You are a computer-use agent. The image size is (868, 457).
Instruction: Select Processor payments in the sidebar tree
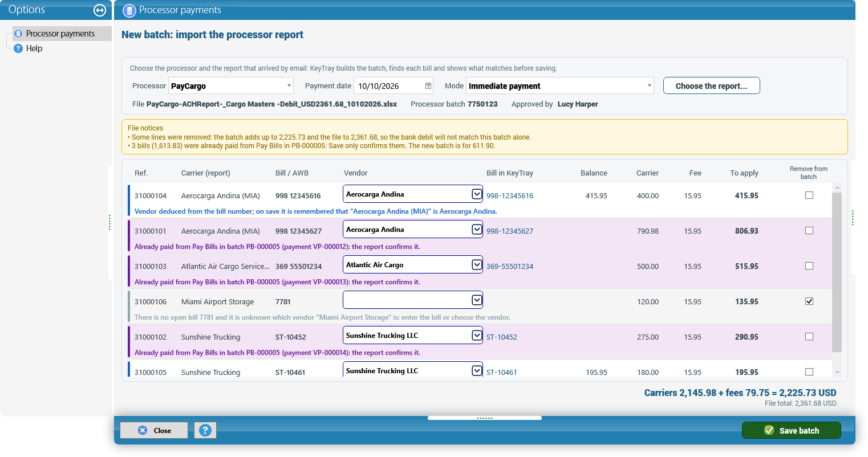[x=62, y=34]
